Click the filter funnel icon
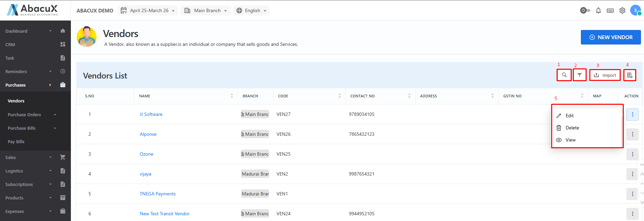The image size is (644, 221). coord(579,75)
